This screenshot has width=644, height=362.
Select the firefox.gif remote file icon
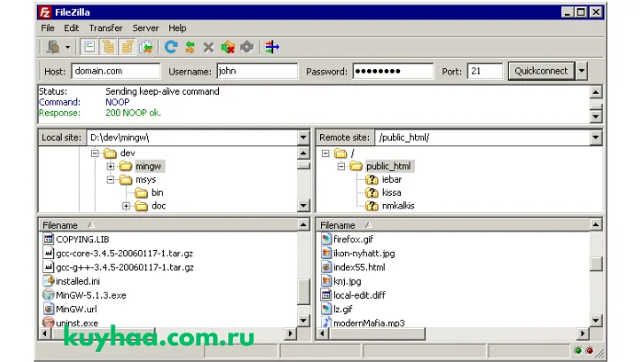327,239
